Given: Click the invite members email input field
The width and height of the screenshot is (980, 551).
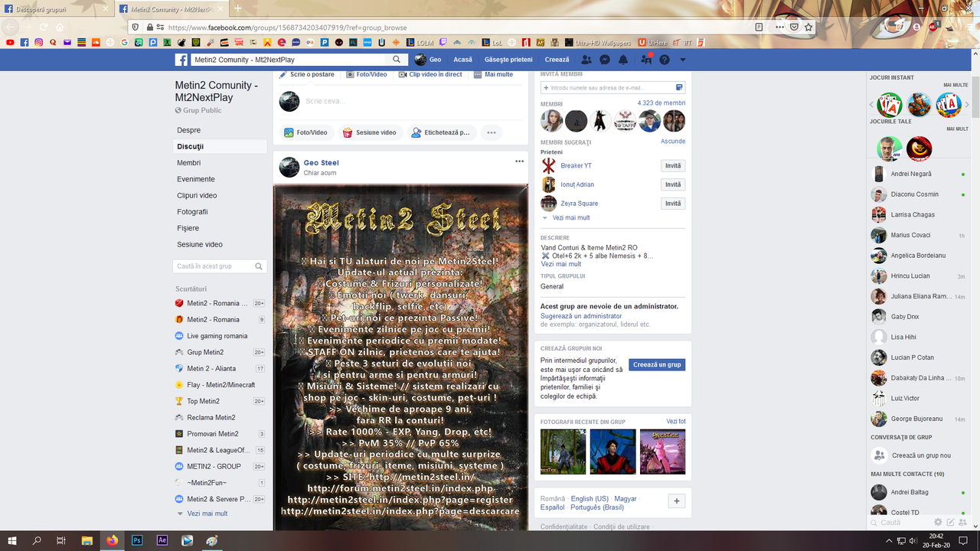Looking at the screenshot, I should 612,88.
